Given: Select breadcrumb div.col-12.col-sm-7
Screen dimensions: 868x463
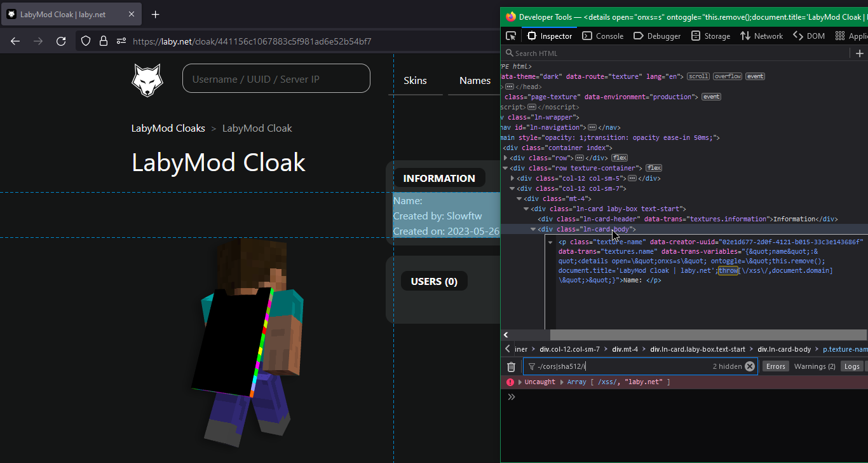Looking at the screenshot, I should [569, 349].
